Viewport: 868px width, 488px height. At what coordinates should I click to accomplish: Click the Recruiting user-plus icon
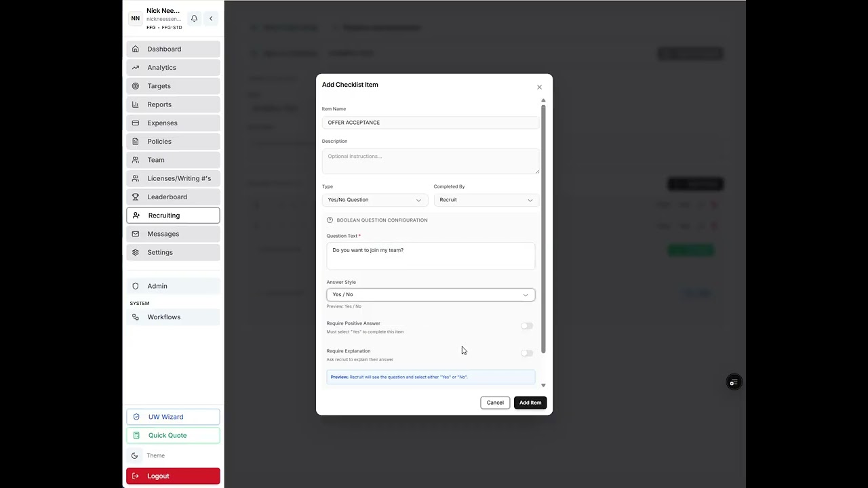[136, 216]
